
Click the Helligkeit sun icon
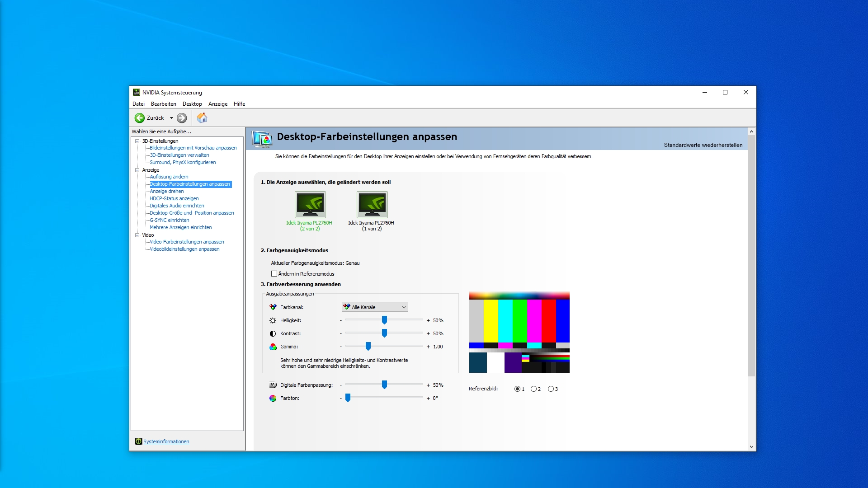[273, 320]
